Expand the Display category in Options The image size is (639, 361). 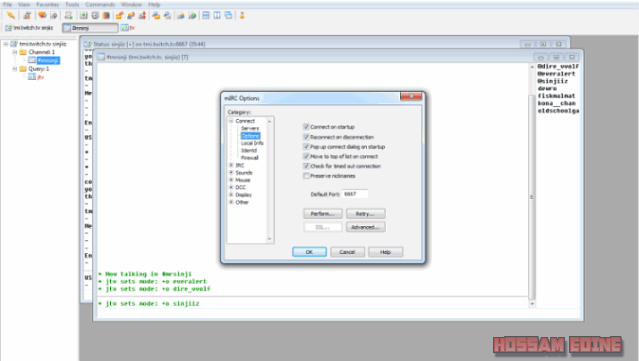click(x=231, y=195)
